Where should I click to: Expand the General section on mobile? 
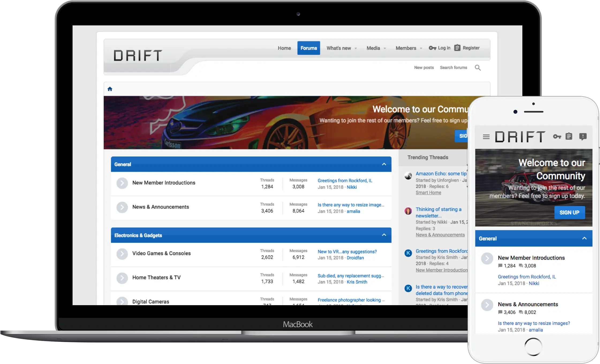[x=584, y=239]
